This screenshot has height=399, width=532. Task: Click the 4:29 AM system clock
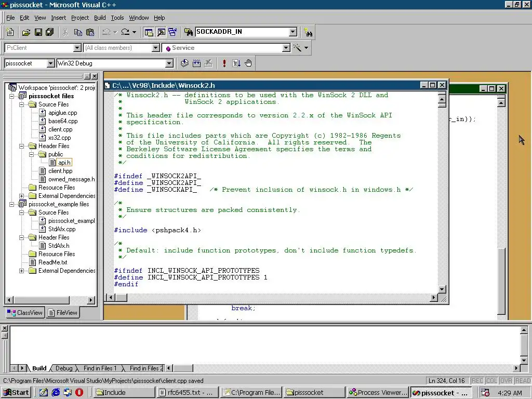pyautogui.click(x=510, y=393)
